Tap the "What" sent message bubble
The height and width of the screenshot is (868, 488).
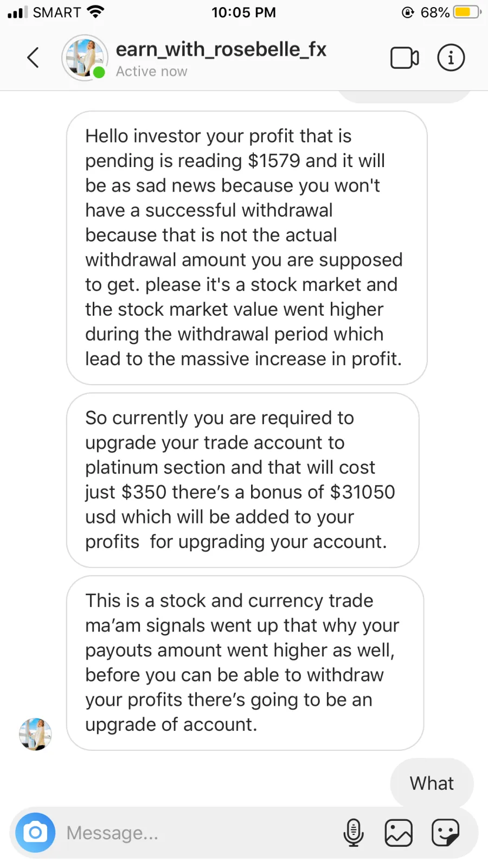click(x=432, y=783)
